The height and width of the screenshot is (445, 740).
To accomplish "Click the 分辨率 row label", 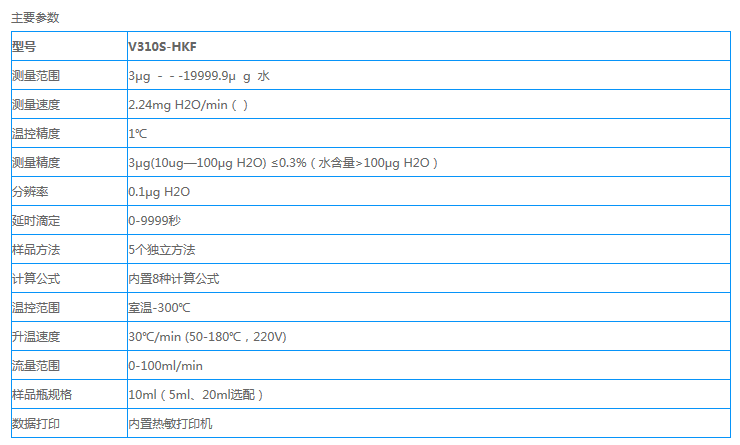I will tap(29, 191).
